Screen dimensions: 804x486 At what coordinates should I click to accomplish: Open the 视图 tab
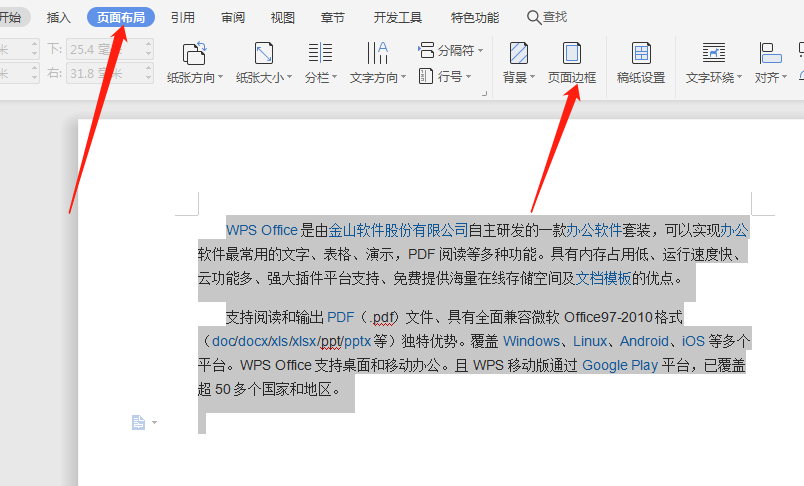(283, 17)
